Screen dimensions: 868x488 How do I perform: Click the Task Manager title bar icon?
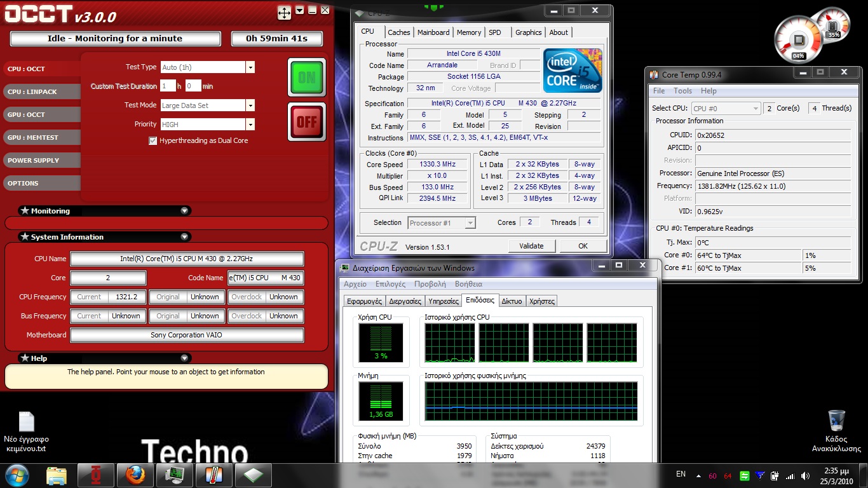(345, 268)
